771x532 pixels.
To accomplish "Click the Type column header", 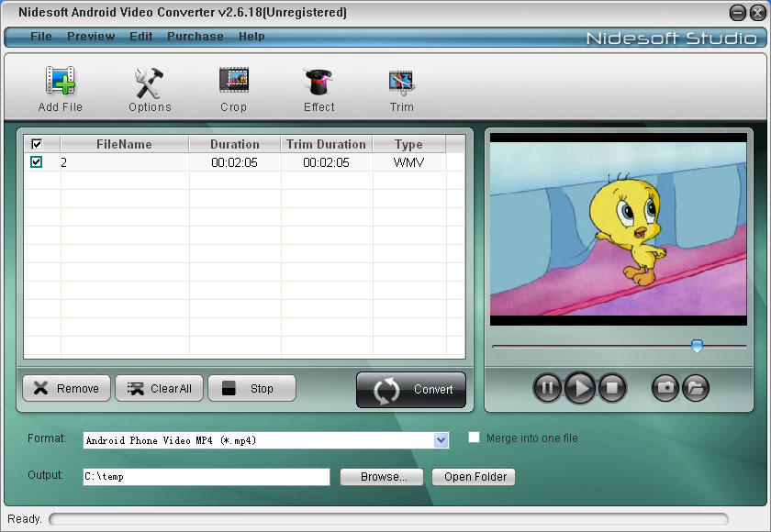I will 409,144.
